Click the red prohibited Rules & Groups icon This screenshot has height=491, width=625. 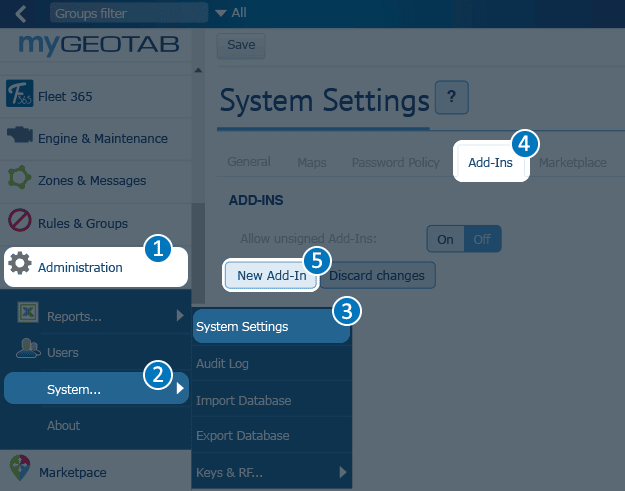pos(20,220)
